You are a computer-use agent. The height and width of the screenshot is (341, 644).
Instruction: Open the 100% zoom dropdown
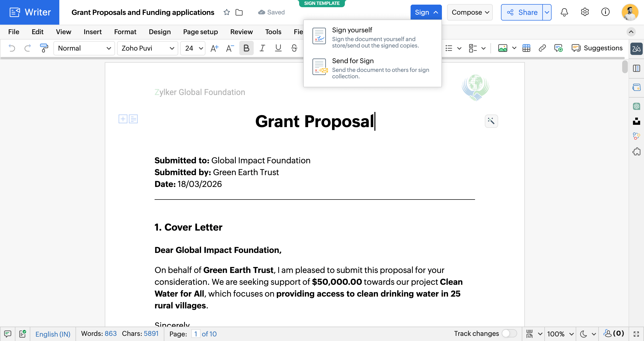tap(560, 334)
